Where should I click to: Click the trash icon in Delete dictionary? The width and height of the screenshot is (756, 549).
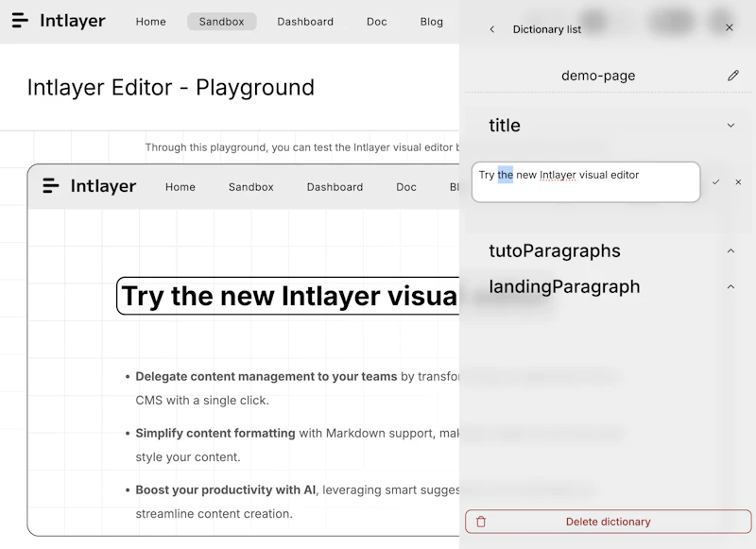(x=481, y=522)
